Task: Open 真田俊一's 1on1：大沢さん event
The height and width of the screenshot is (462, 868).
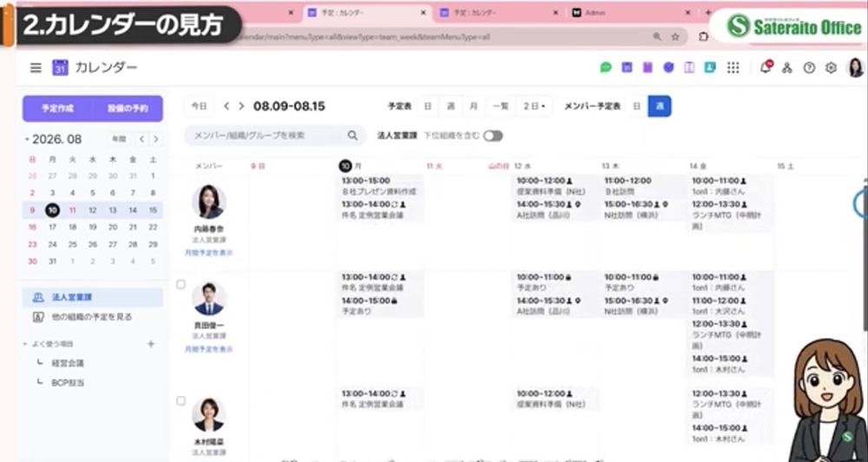Action: (730, 306)
